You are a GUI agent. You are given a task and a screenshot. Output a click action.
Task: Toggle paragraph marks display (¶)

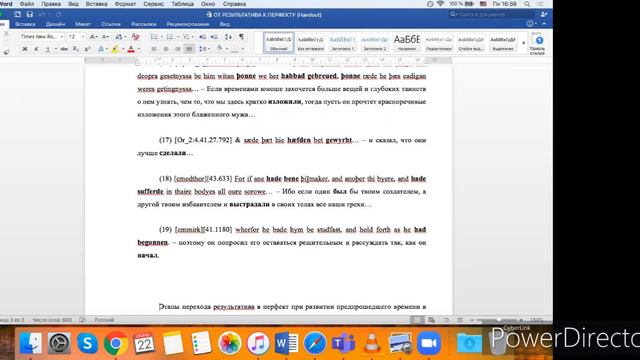(241, 37)
